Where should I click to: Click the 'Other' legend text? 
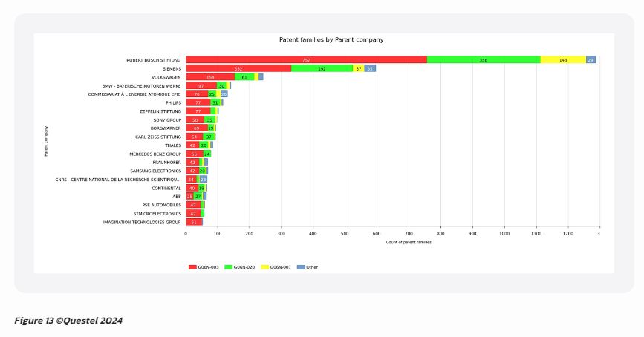pos(312,267)
